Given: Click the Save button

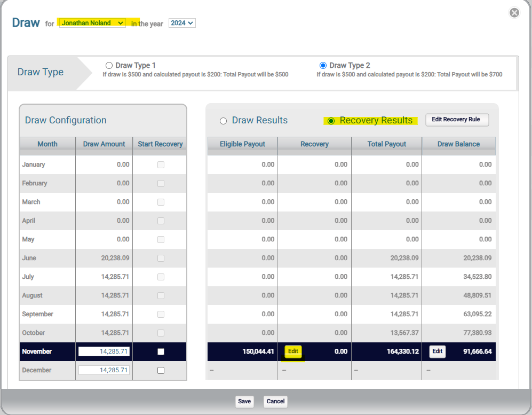Looking at the screenshot, I should tap(244, 402).
